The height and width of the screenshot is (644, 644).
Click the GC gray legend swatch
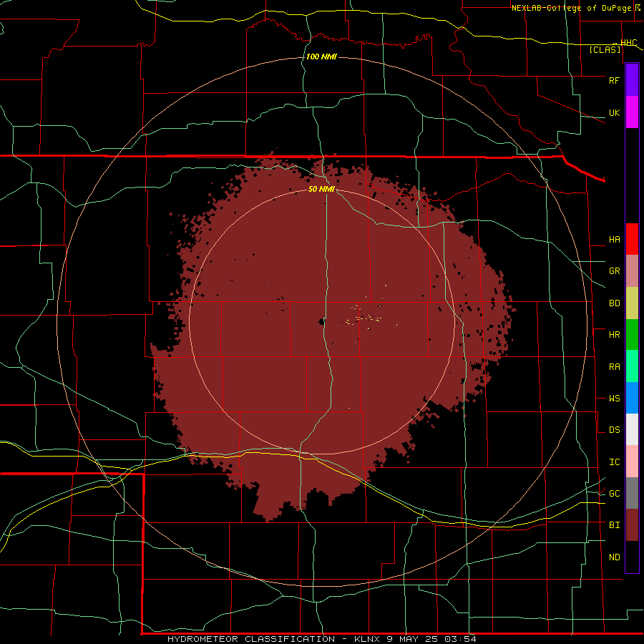tap(632, 493)
